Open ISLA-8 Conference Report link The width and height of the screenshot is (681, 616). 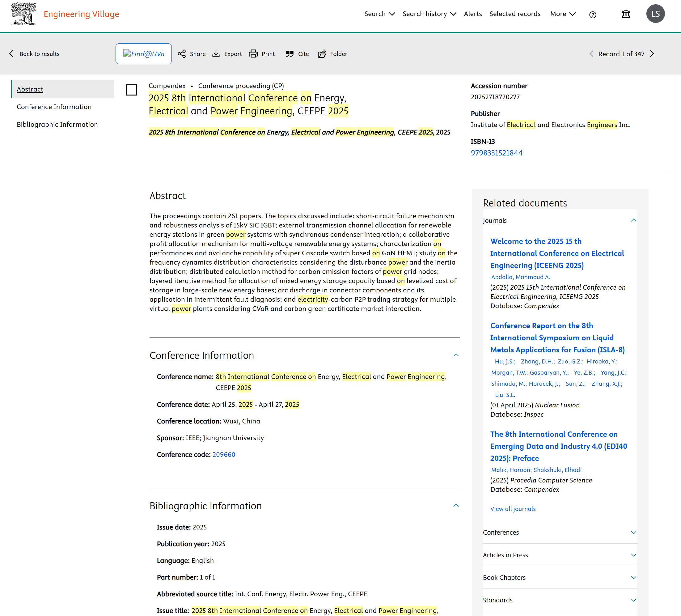pyautogui.click(x=557, y=338)
